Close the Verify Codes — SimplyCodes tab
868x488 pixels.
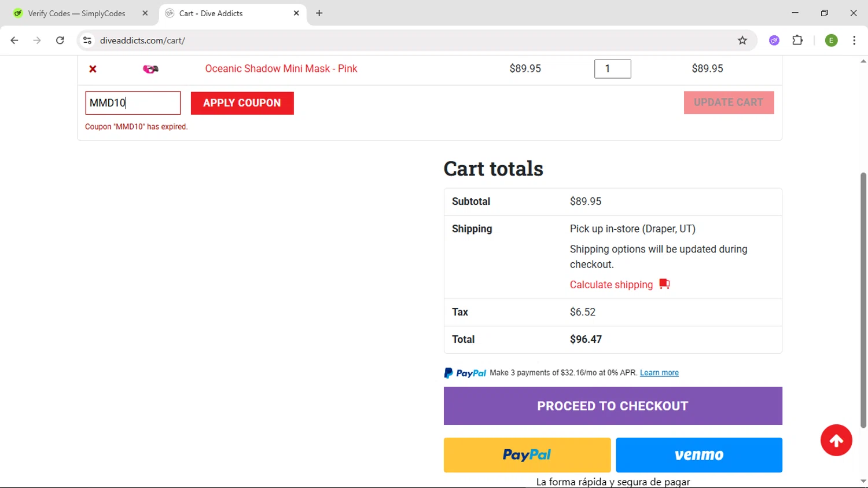(x=145, y=13)
